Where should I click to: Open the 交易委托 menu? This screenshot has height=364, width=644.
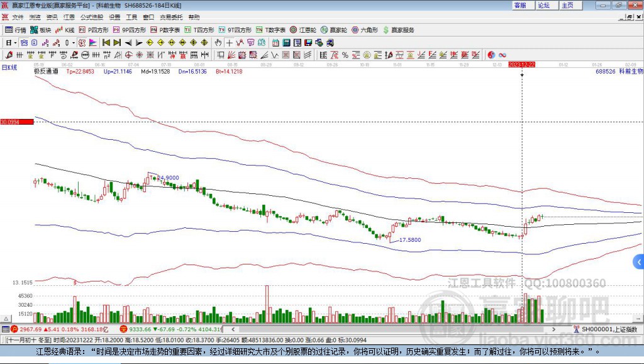coord(171,17)
